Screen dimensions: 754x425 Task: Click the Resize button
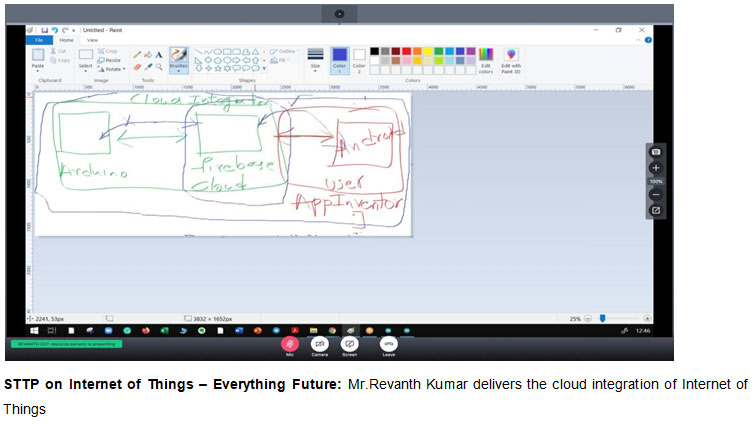pyautogui.click(x=110, y=60)
